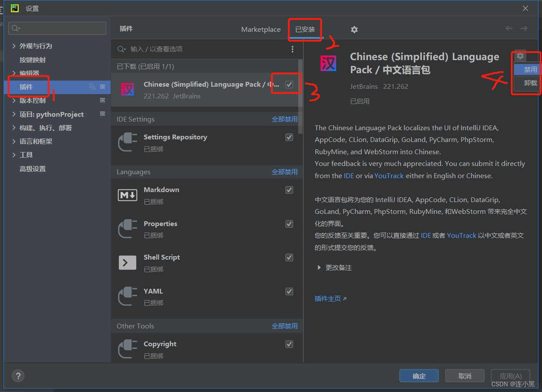Click the plugin search magnifier icon
542x392 pixels.
coord(121,49)
